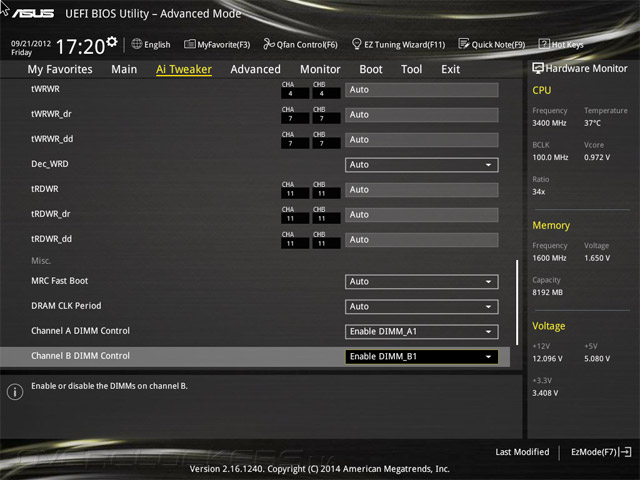Click MyFavorite(F3) label
The image size is (640, 480).
click(224, 44)
